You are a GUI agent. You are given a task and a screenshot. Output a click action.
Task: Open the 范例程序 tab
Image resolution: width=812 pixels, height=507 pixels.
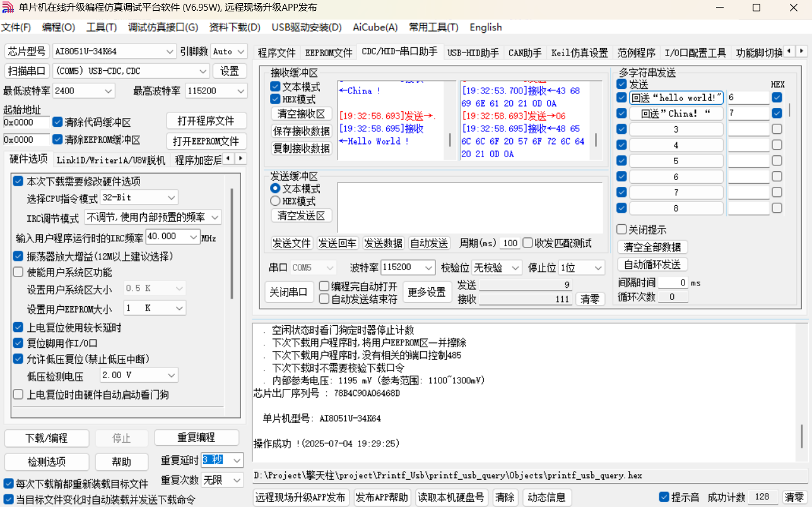(x=637, y=53)
